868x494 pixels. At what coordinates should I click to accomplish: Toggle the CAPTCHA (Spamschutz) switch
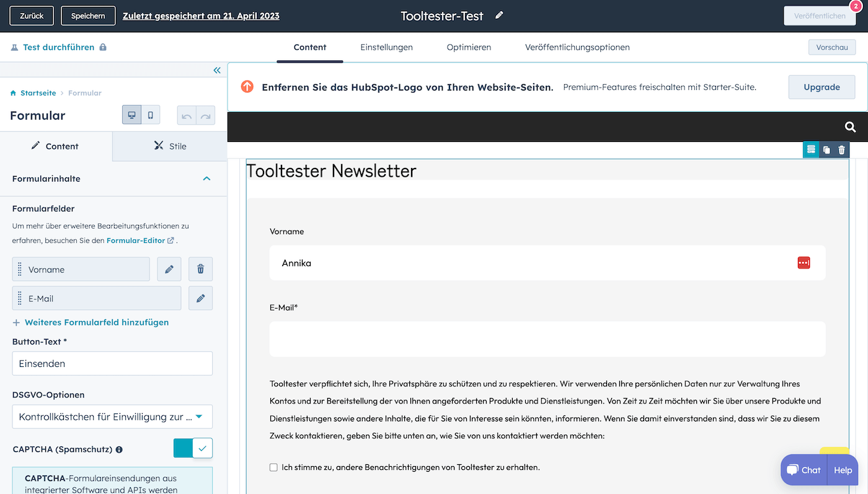(x=193, y=448)
